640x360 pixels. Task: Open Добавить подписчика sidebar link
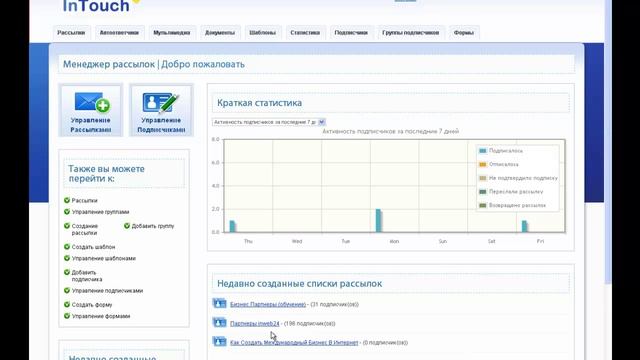point(87,276)
